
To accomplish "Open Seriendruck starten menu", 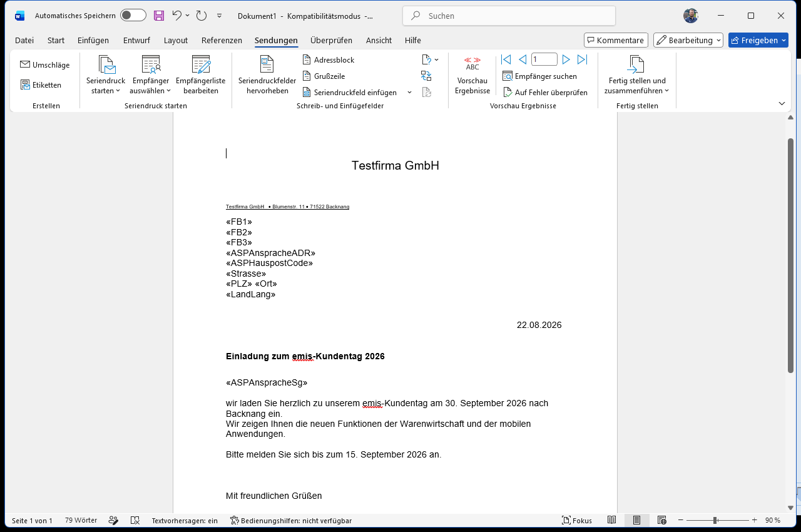I will pyautogui.click(x=106, y=75).
